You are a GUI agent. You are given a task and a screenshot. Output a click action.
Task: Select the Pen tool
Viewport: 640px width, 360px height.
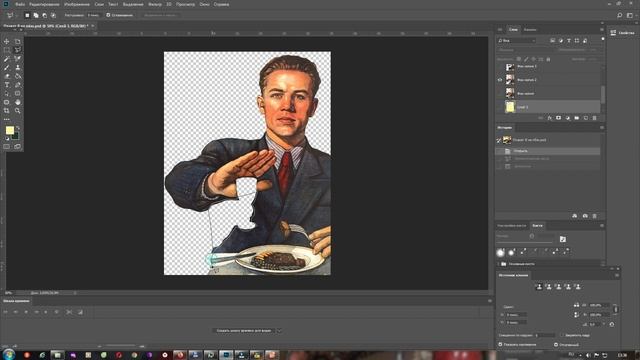click(x=18, y=85)
